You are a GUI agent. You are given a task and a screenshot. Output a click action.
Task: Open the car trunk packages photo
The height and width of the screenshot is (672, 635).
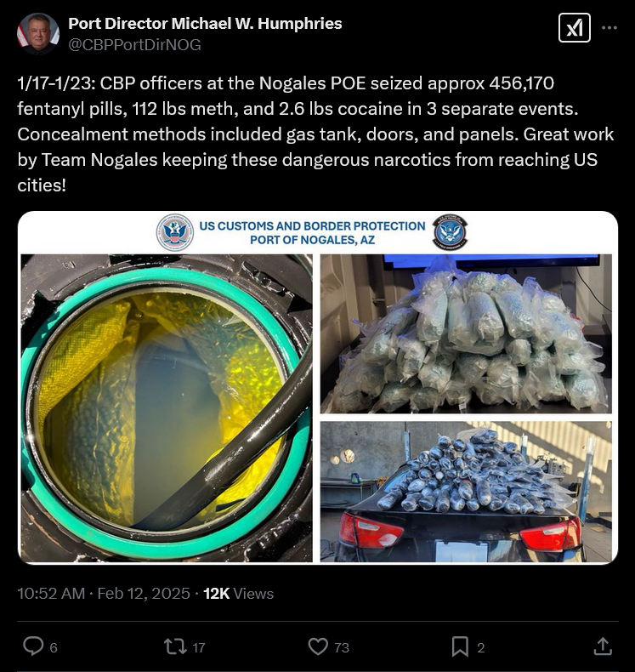pos(466,492)
